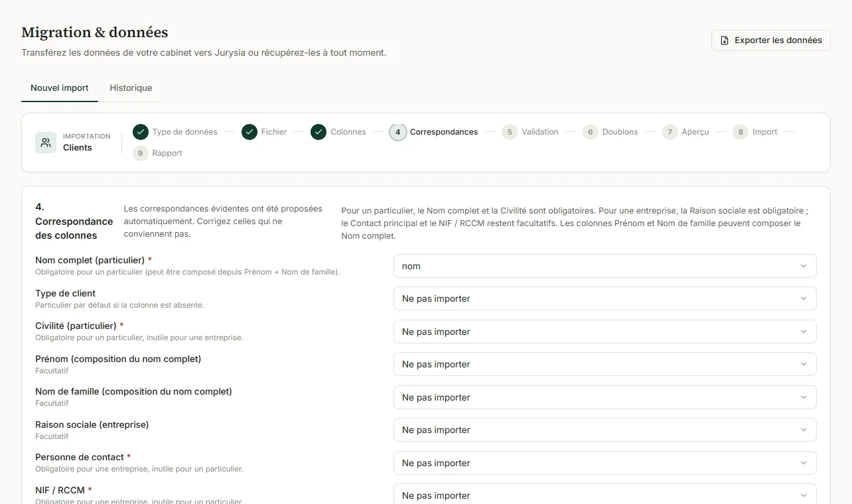Click the Correspondance des colonnes section title

[74, 221]
